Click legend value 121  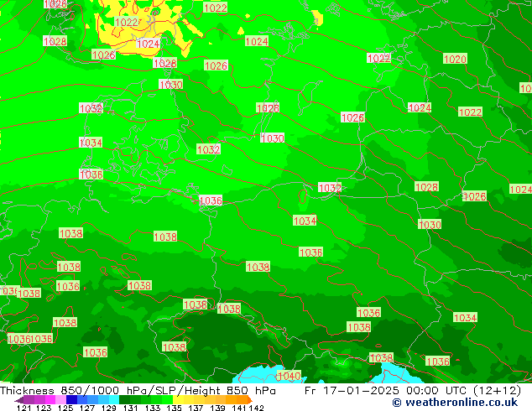click(x=23, y=408)
